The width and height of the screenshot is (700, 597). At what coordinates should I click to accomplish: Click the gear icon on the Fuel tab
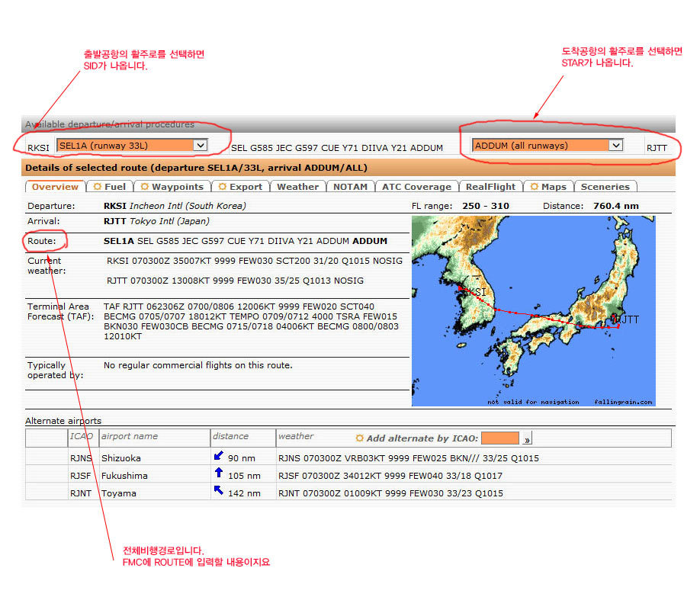point(98,187)
